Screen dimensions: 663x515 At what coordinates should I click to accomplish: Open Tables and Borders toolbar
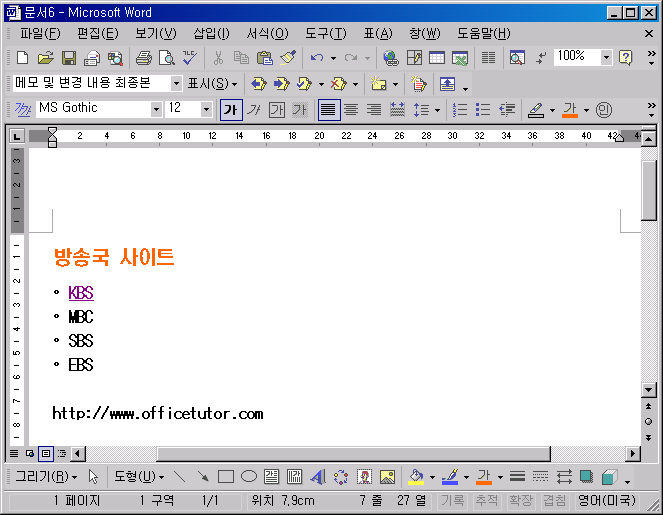[x=414, y=58]
